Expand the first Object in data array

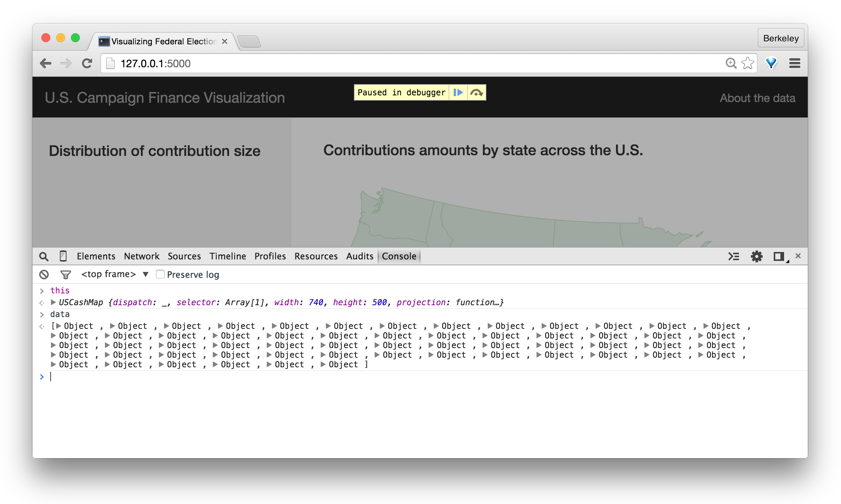coord(58,326)
